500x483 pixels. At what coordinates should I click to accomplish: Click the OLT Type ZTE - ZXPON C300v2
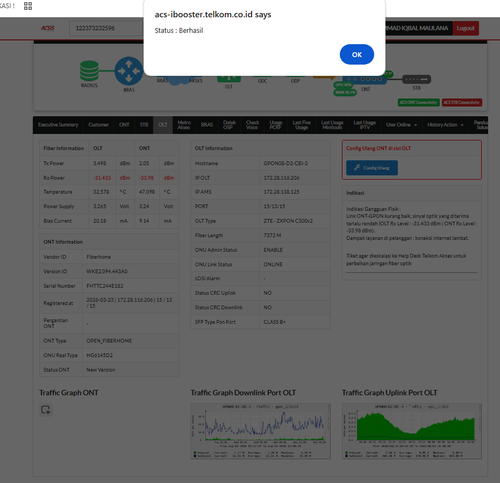[288, 221]
